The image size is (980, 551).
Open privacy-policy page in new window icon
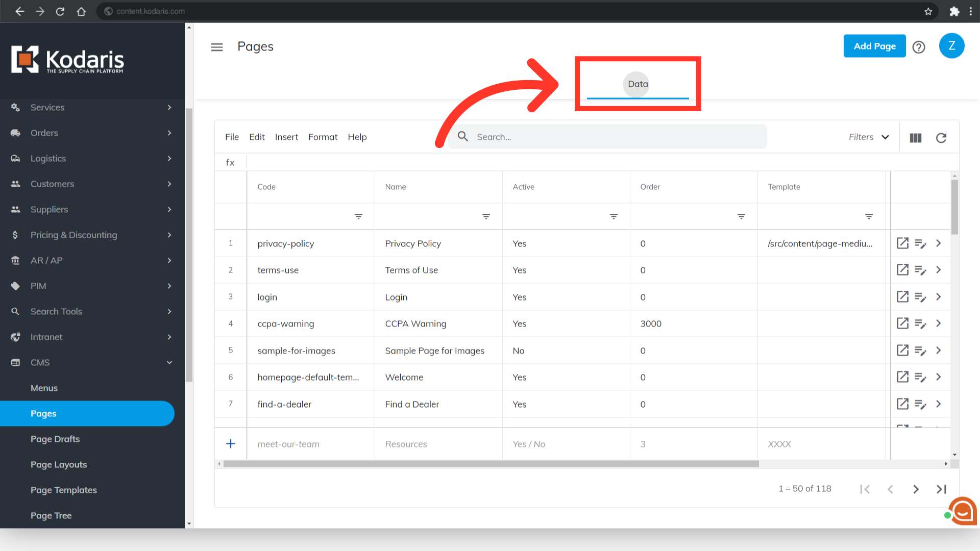[x=902, y=243]
